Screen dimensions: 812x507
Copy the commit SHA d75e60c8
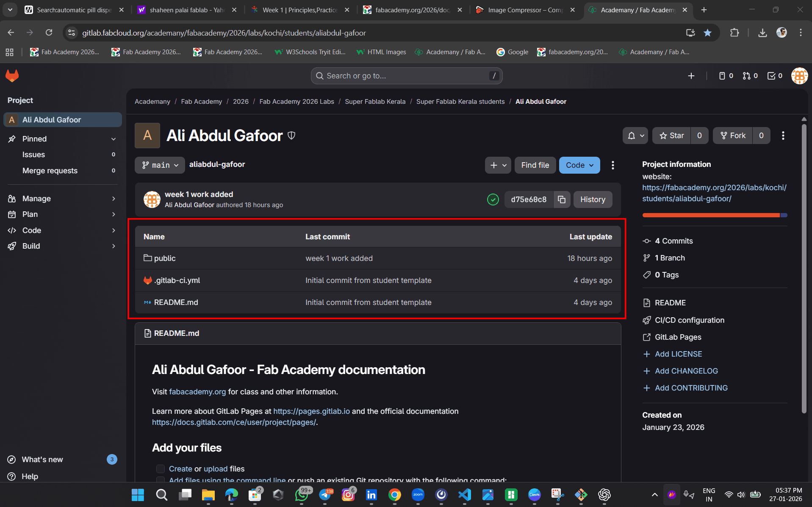[562, 199]
